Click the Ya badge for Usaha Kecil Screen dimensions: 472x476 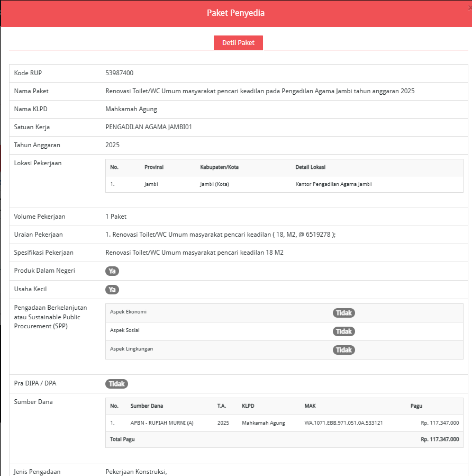coord(112,290)
